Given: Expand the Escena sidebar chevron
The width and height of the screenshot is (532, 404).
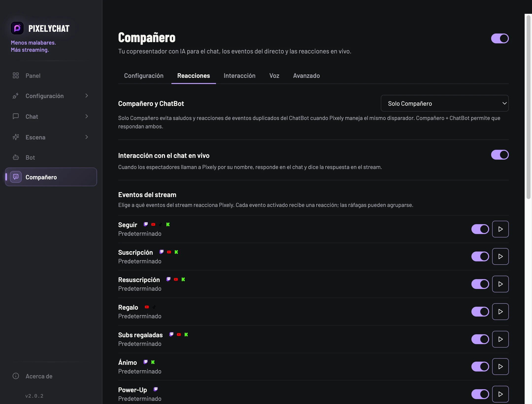Looking at the screenshot, I should tap(87, 137).
